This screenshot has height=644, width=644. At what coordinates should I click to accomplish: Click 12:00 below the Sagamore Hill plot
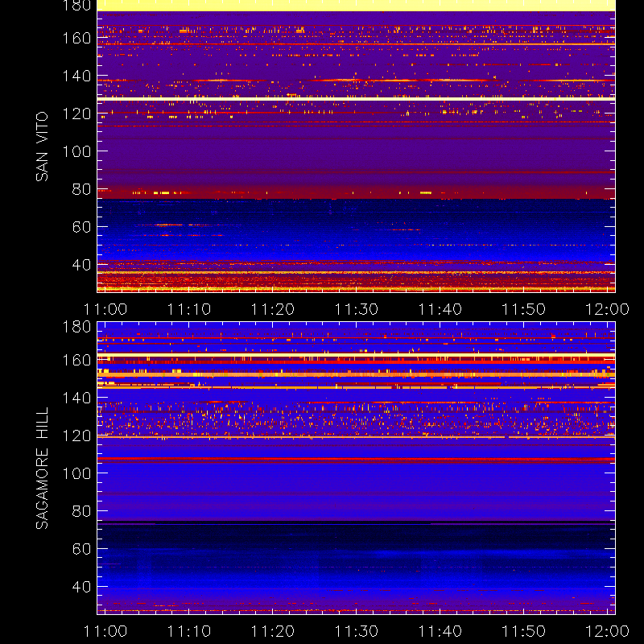[x=608, y=631]
